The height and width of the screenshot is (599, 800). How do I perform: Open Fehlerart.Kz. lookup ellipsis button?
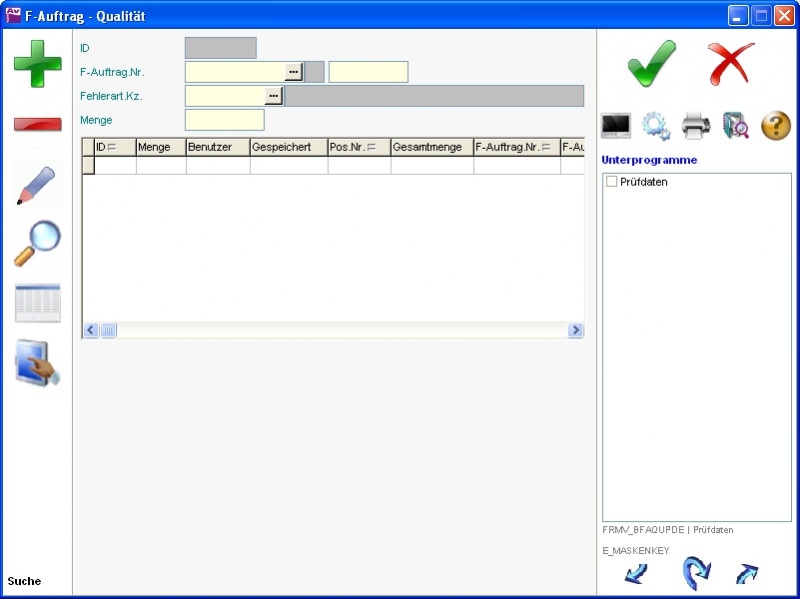point(273,96)
